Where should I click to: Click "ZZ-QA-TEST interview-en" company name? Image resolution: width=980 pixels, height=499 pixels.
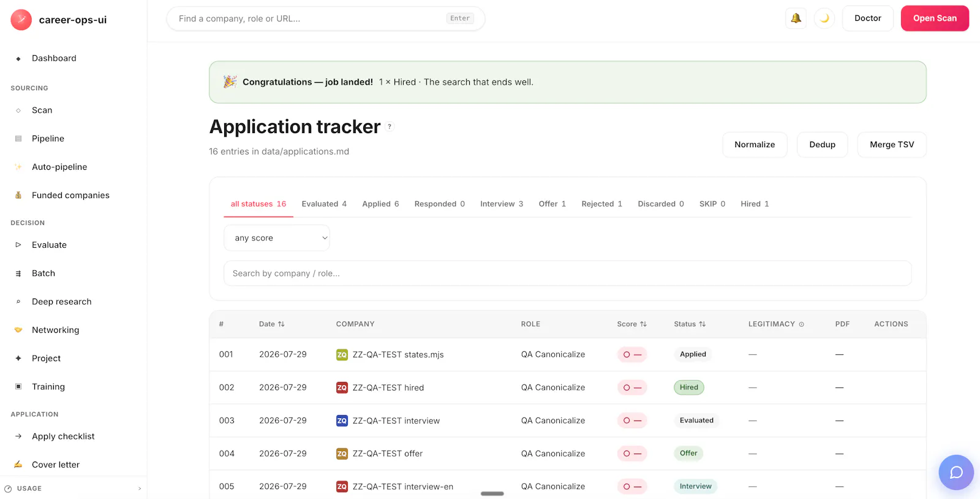click(x=403, y=487)
